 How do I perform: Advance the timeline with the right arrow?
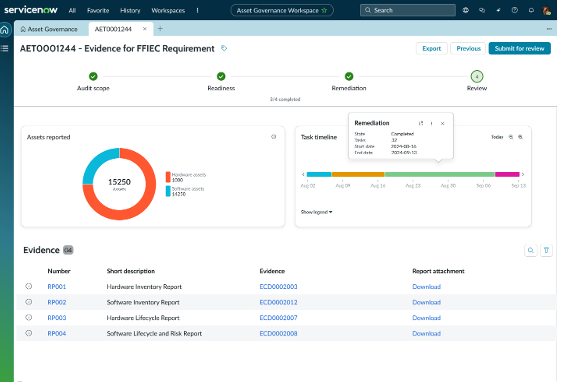click(523, 175)
